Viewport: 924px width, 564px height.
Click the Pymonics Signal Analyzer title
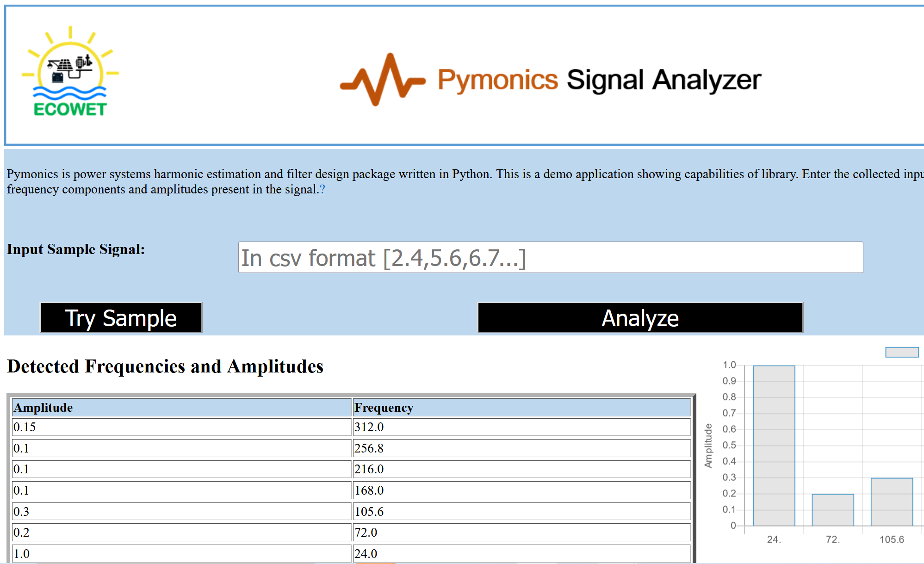[x=599, y=80]
